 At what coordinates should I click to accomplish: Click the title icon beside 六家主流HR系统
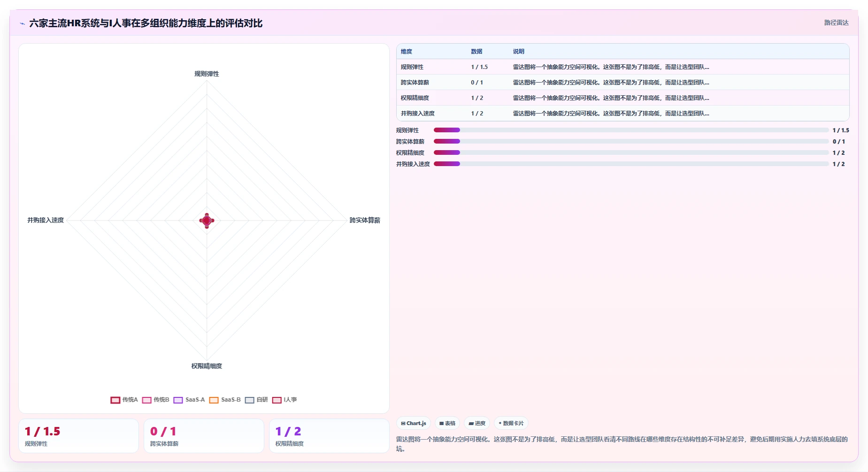(22, 23)
